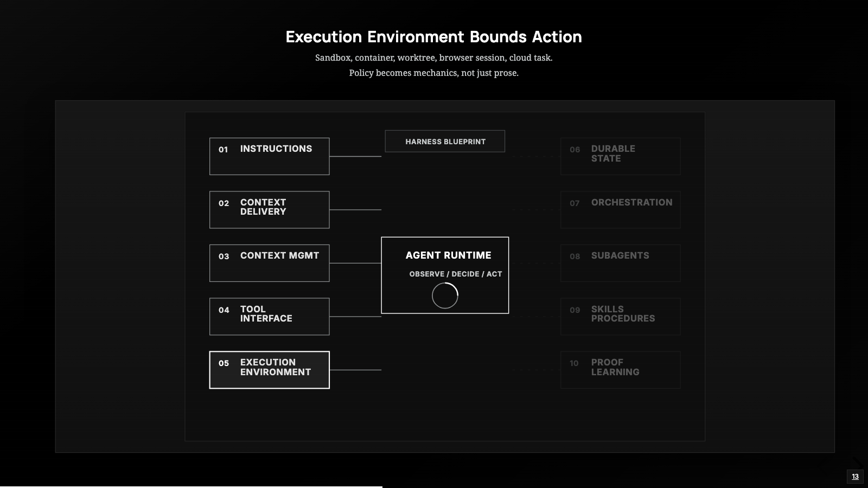Select the highlighted 05 Execution Environment box
This screenshot has width=868, height=488.
[269, 370]
